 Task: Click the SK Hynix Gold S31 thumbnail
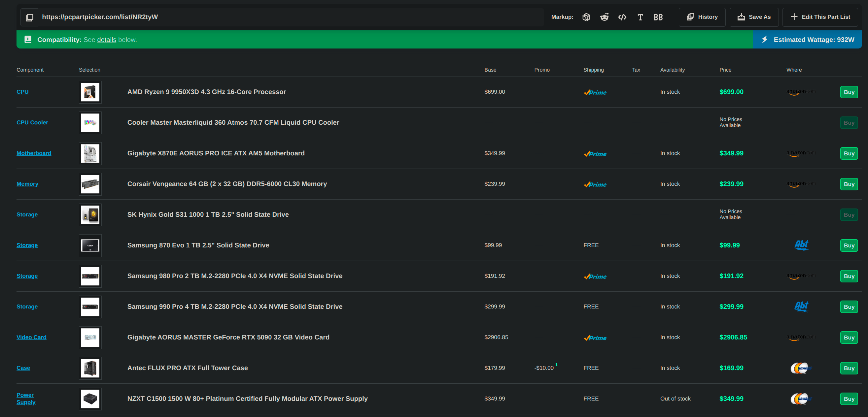point(90,215)
